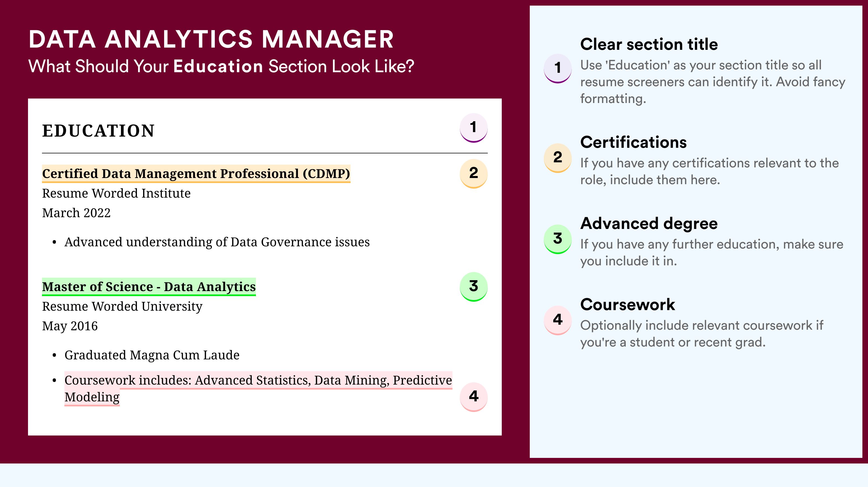Select badge 2 next to Certifications heading
Screen dimensions: 868x487
(x=558, y=158)
